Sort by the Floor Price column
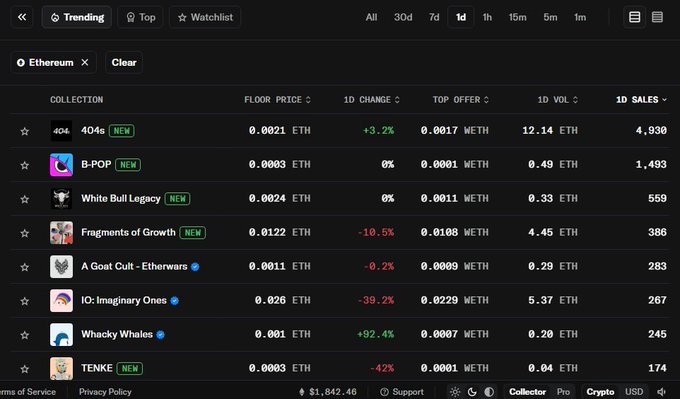The image size is (680, 399). (x=278, y=100)
